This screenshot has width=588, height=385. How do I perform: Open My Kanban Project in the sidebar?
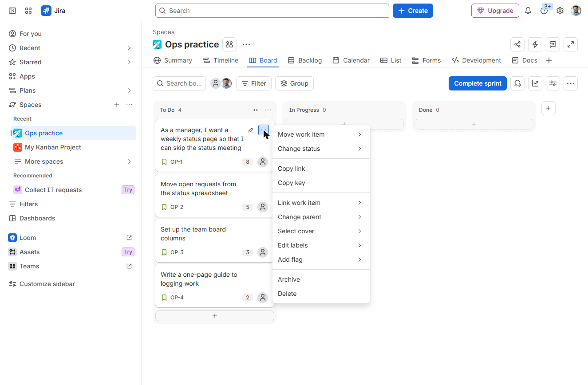(x=74, y=147)
